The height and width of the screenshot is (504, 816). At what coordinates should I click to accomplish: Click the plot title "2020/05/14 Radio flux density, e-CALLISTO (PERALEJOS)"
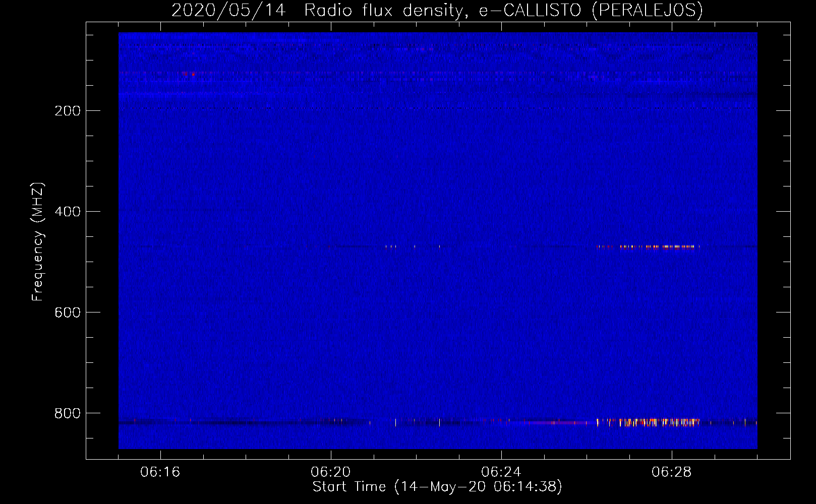coord(437,10)
